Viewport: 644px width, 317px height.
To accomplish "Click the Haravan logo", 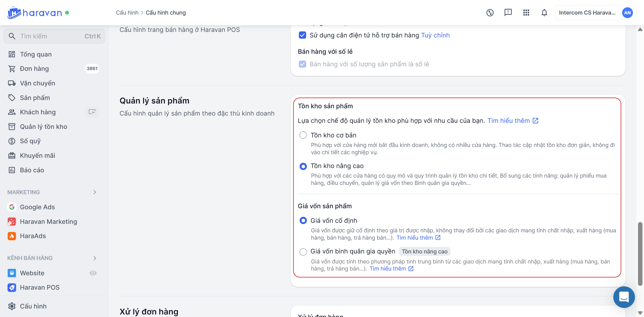I will 35,13.
